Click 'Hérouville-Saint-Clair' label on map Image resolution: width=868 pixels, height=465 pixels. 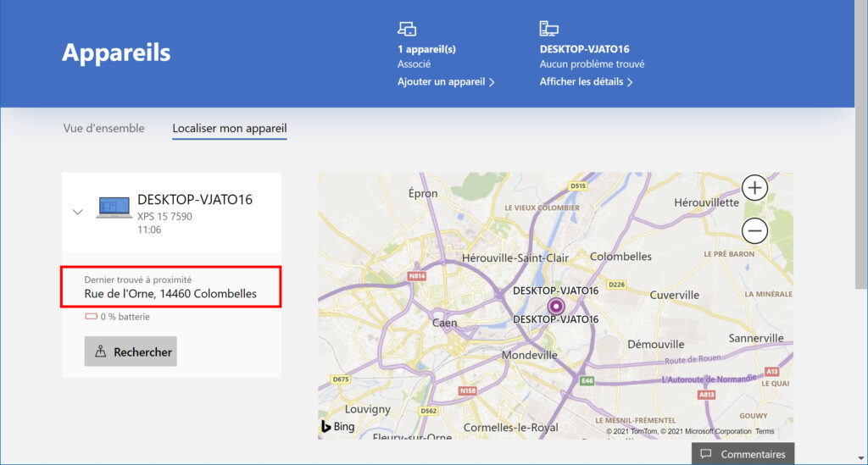coord(515,258)
